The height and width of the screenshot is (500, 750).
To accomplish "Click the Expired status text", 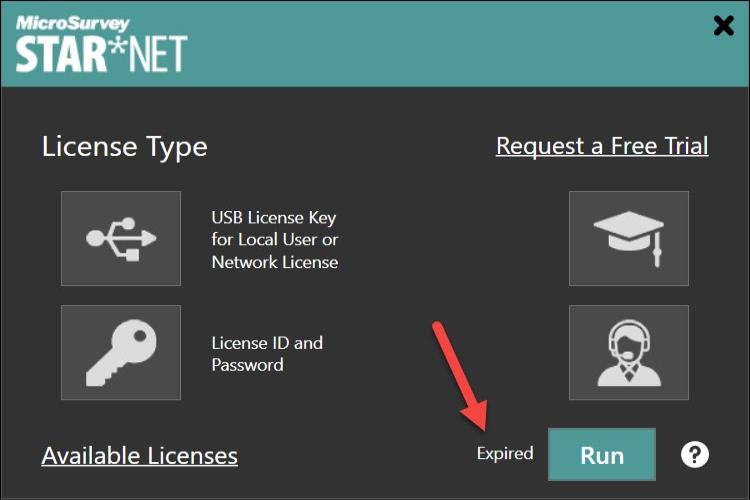I will tap(505, 453).
